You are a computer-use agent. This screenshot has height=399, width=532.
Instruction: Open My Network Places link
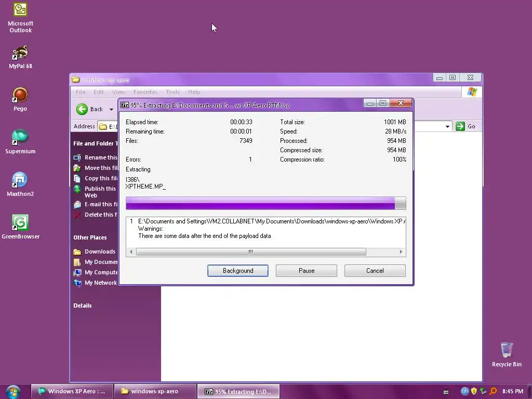click(96, 283)
